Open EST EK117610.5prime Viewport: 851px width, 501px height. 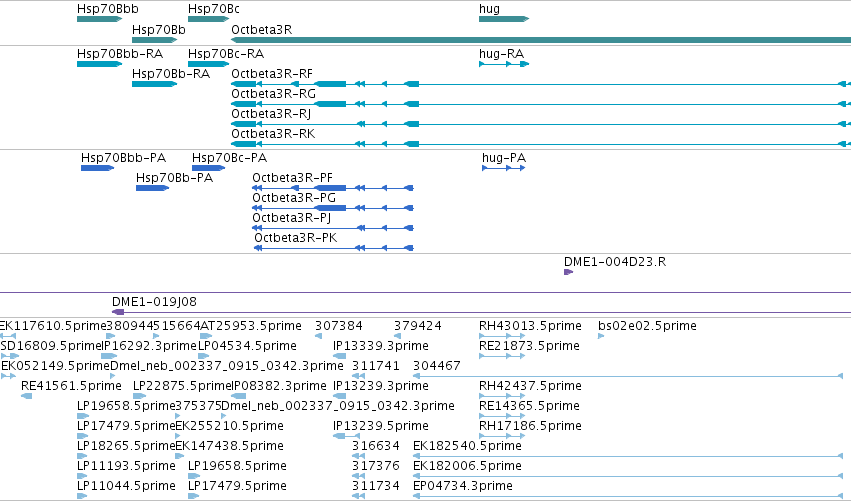point(53,326)
